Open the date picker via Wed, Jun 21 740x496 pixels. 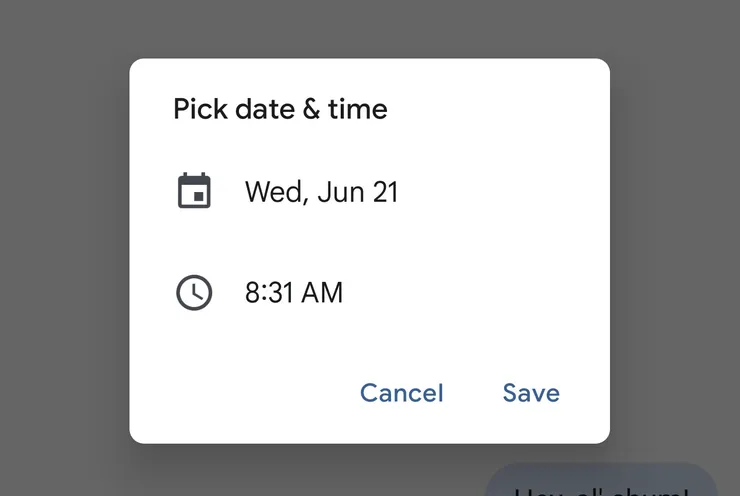(x=321, y=192)
